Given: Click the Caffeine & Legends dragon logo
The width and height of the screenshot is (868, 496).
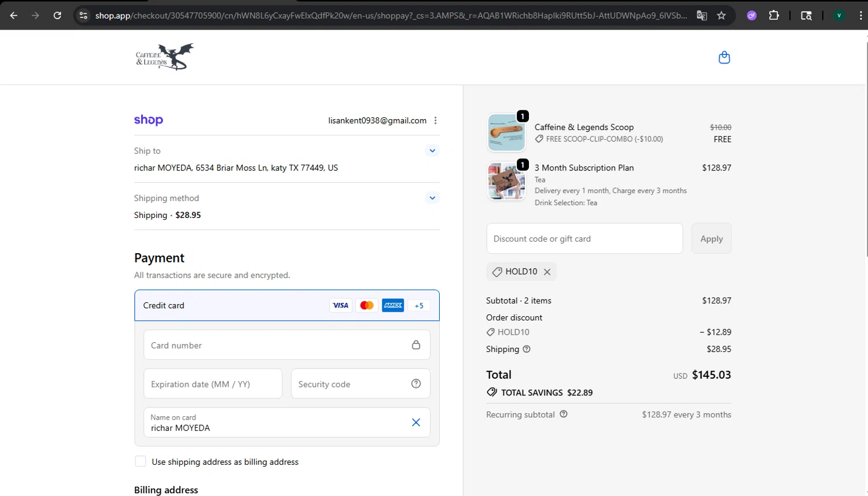Looking at the screenshot, I should click(165, 57).
